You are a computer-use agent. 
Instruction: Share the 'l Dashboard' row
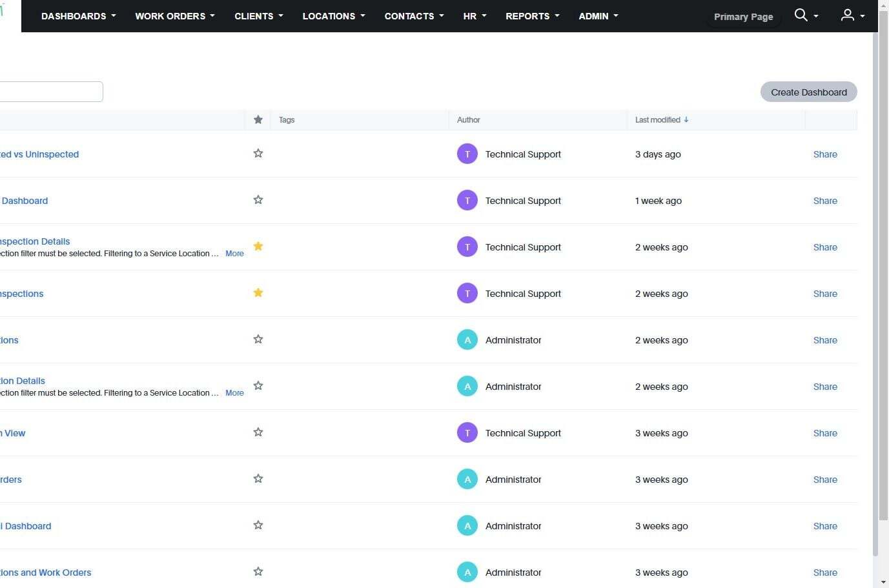pos(825,526)
